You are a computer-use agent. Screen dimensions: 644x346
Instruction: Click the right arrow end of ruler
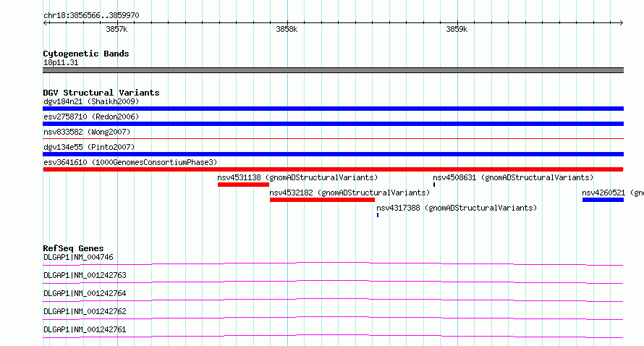click(x=621, y=23)
